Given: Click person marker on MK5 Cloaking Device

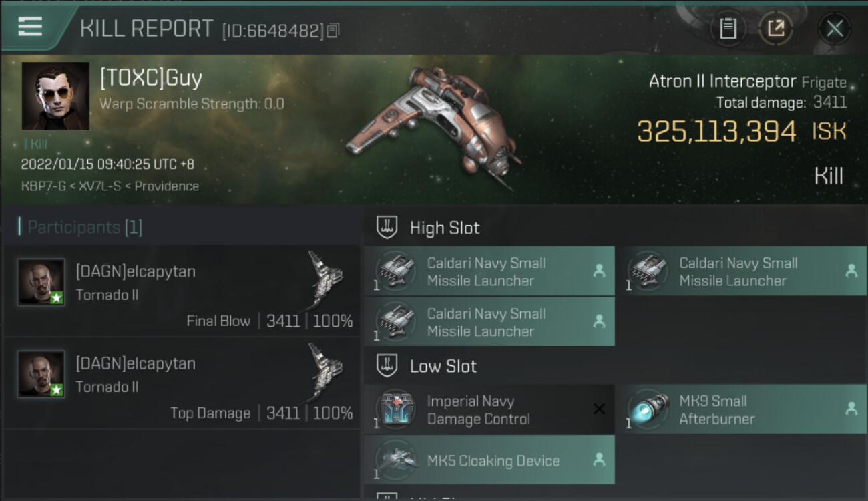Looking at the screenshot, I should coord(599,460).
